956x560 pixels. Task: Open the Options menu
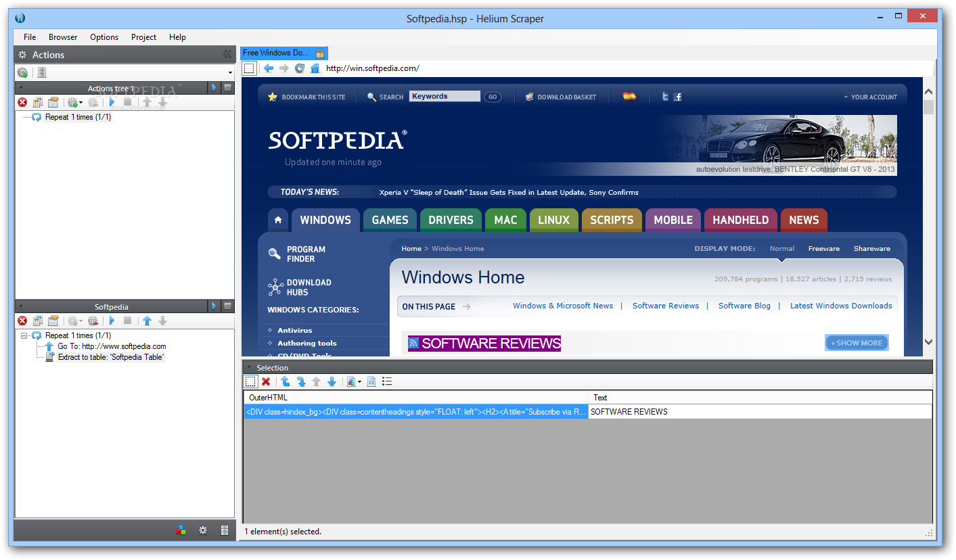(104, 37)
